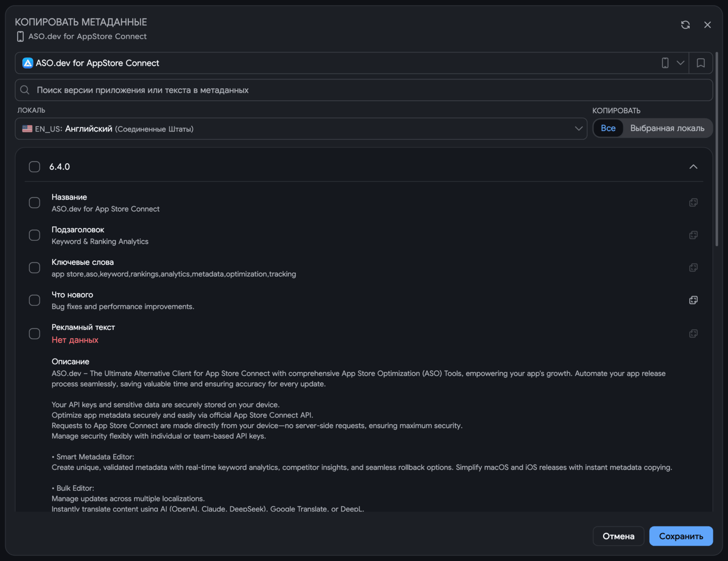Click the bookmark icon beside the app selector
The width and height of the screenshot is (728, 561).
tap(701, 63)
